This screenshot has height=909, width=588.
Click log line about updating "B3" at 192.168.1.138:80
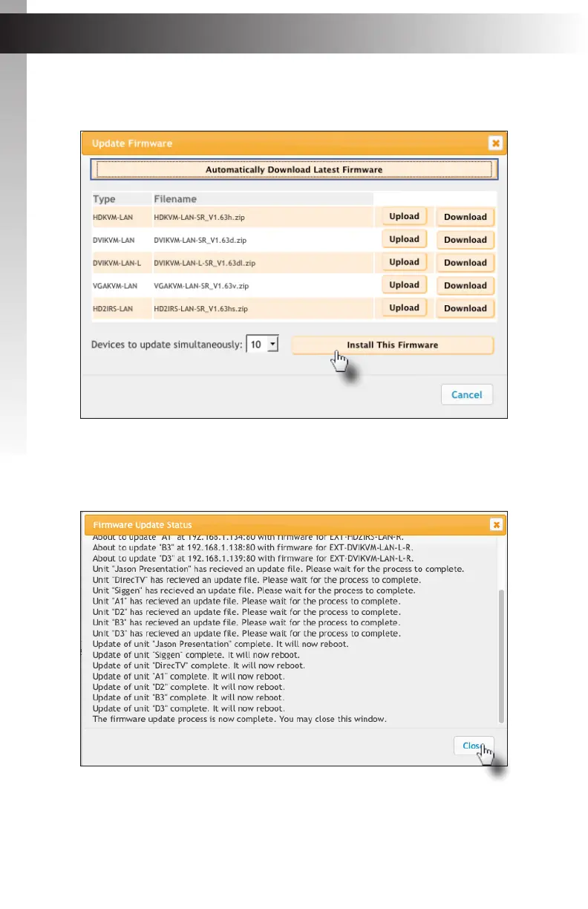(x=253, y=547)
